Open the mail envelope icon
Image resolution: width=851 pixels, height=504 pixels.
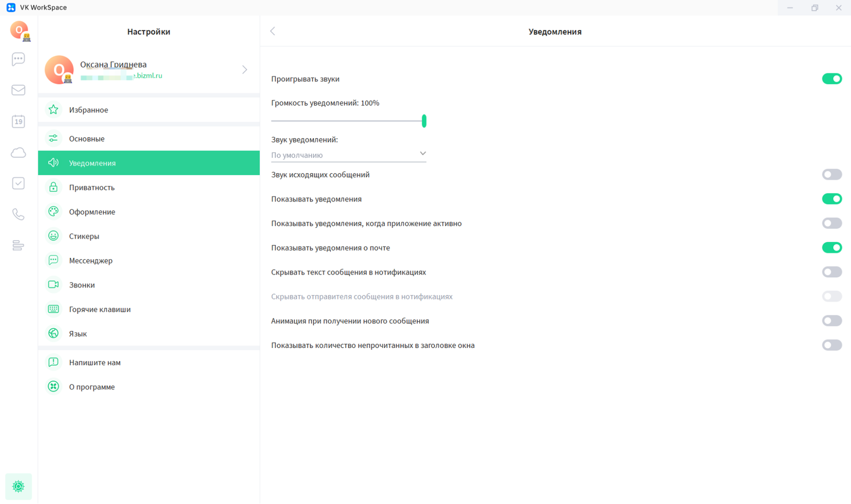tap(18, 90)
